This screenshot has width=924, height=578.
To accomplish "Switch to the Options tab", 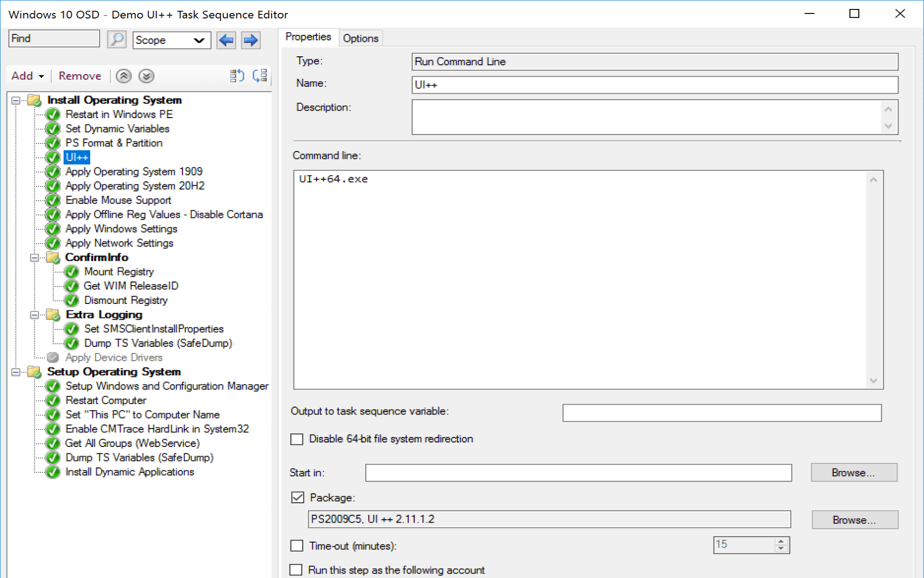I will (x=360, y=38).
